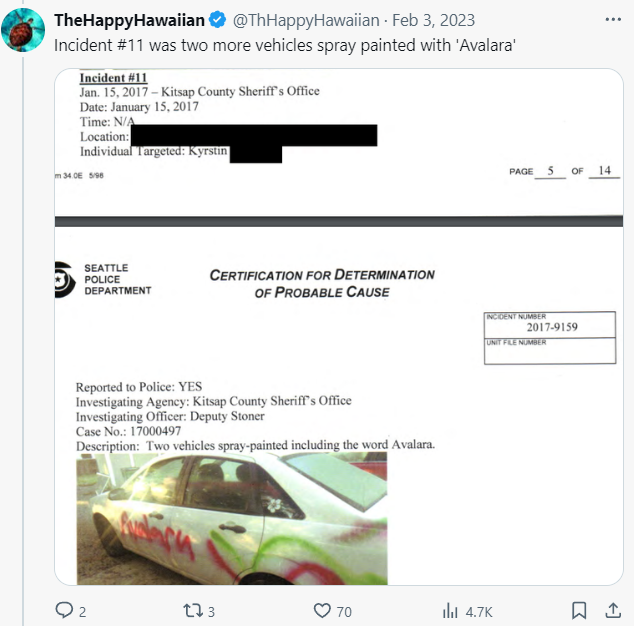Screen dimensions: 634x626
Task: Click the like count 70
Action: (x=344, y=612)
